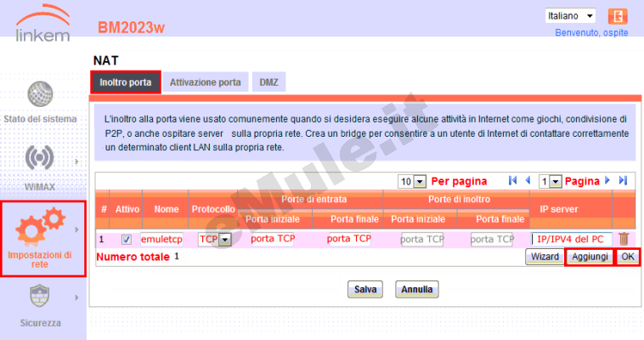Open the WiMAX signal icon
Screen dimensions: 644x340
(x=39, y=156)
